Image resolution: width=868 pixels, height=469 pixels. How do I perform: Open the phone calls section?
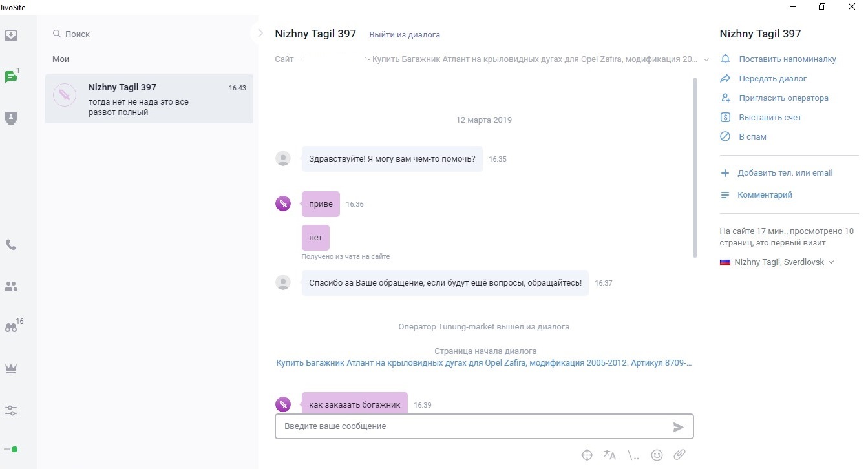point(11,245)
